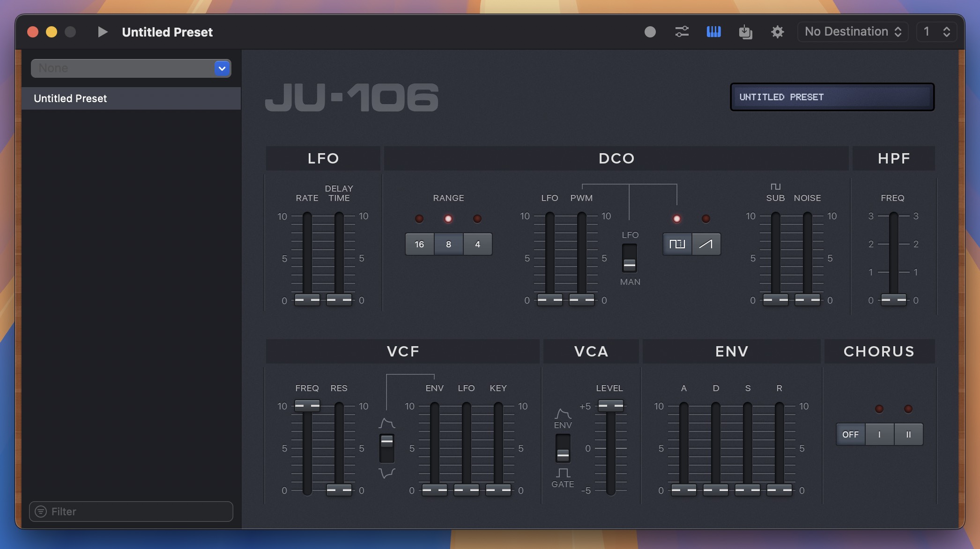Toggle the DCO LFO/MAN PWM switch
The height and width of the screenshot is (549, 980).
click(x=630, y=258)
